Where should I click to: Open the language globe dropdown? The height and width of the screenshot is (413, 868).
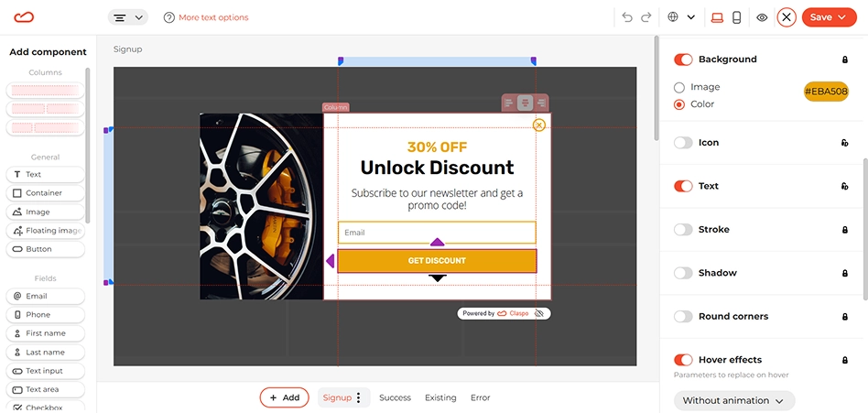point(681,17)
